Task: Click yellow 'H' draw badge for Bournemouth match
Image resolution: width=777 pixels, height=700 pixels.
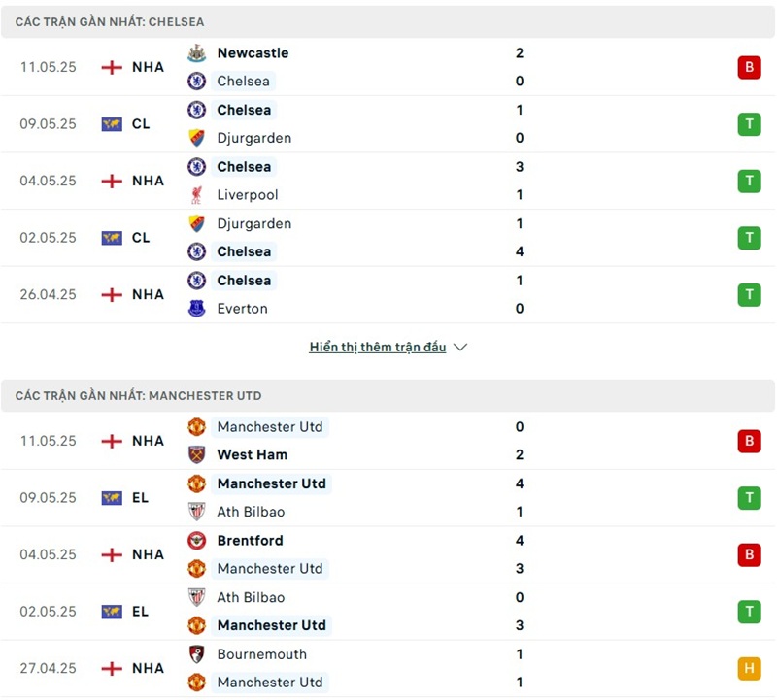Action: tap(749, 668)
